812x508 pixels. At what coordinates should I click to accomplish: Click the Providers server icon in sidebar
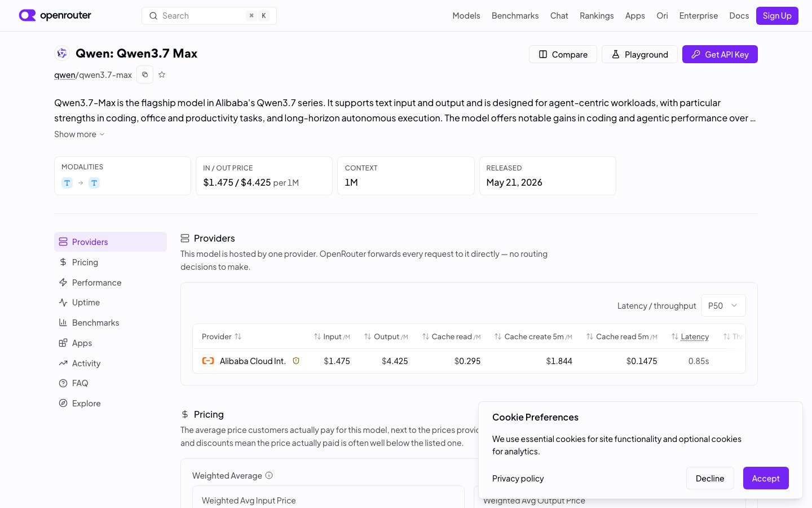[63, 242]
